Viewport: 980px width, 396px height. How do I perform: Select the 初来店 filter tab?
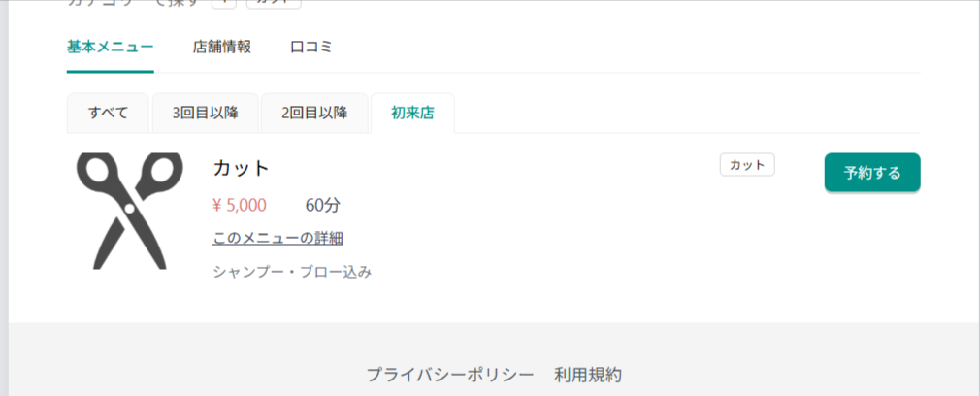[x=412, y=113]
